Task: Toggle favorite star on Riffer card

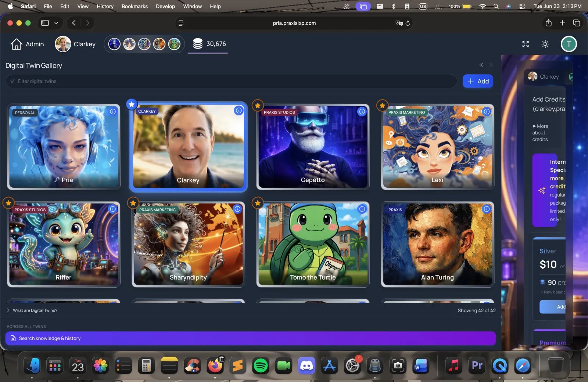Action: 8,203
